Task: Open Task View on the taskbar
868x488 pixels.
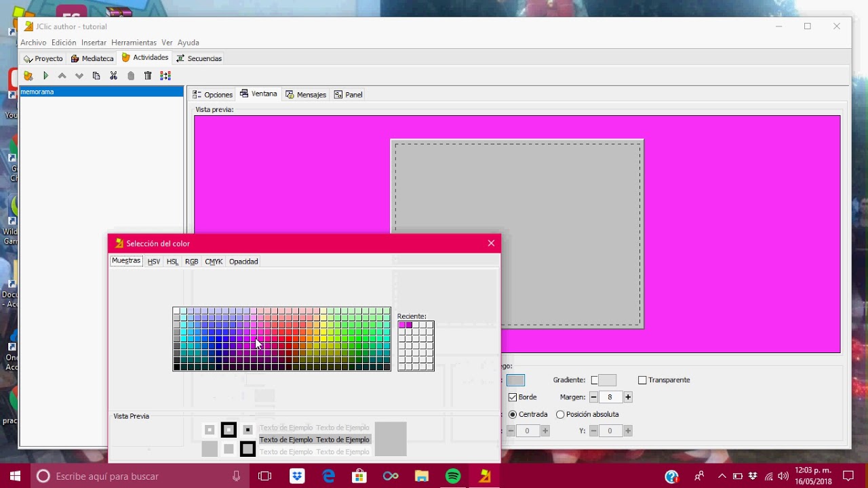Action: pos(264,476)
